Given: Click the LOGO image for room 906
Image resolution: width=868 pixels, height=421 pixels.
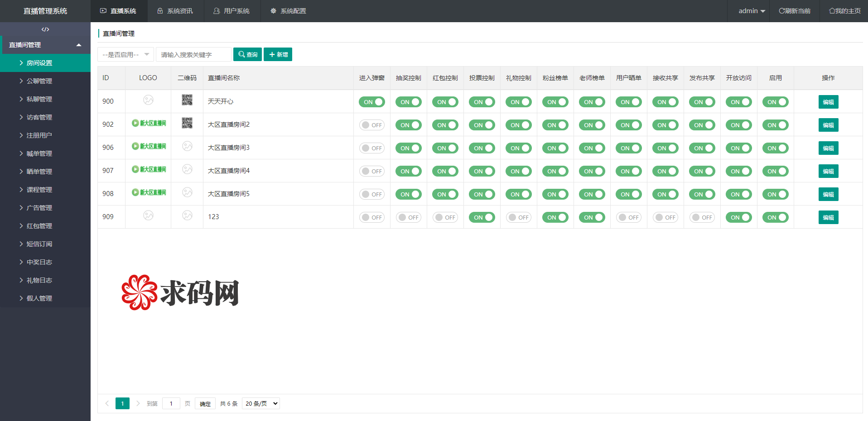Looking at the screenshot, I should pos(149,146).
